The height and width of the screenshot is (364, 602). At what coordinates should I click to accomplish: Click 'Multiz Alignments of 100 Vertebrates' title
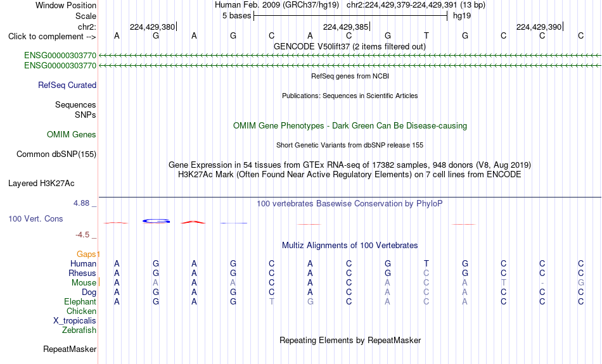click(x=350, y=246)
